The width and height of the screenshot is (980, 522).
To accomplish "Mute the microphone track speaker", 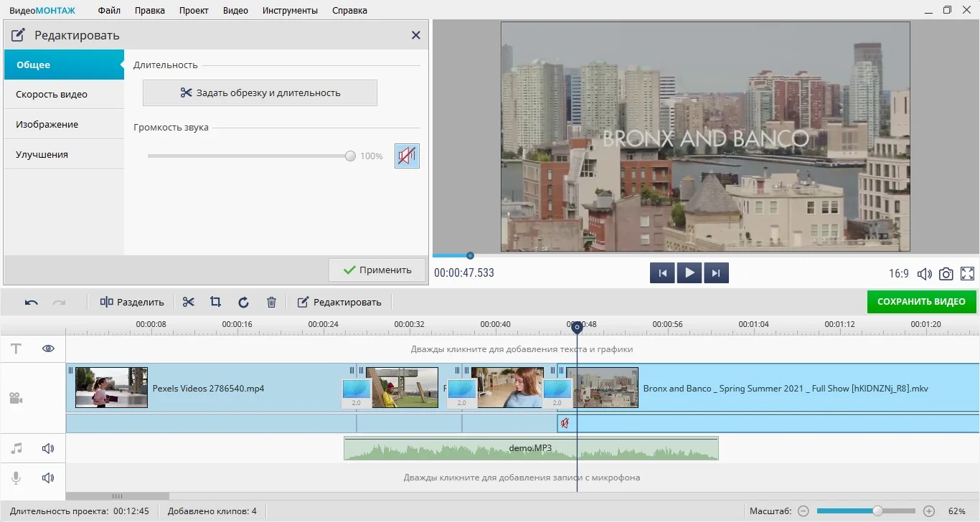I will point(48,478).
